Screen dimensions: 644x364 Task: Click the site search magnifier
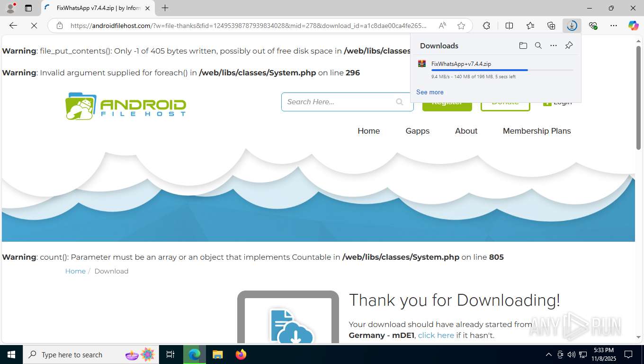click(400, 102)
